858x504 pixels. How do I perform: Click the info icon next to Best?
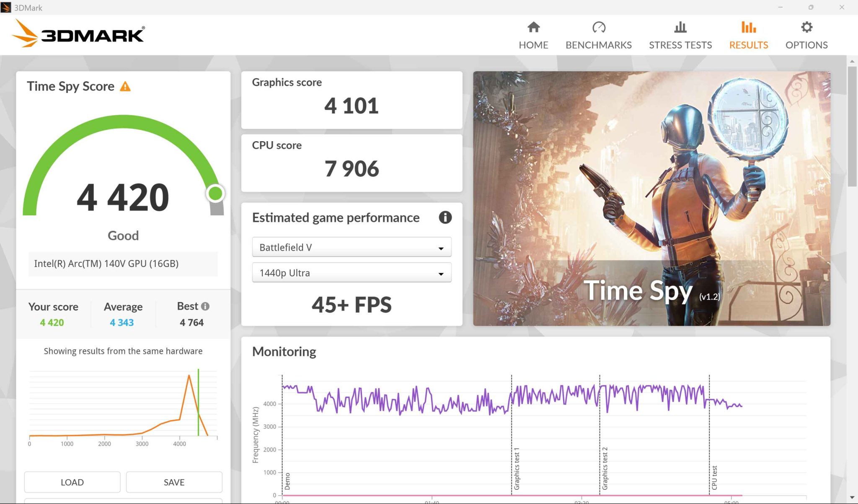(205, 306)
